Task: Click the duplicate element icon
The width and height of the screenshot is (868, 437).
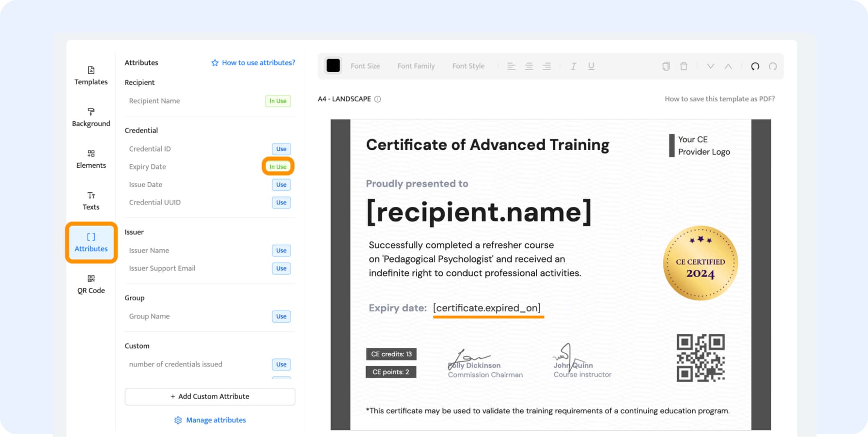Action: pyautogui.click(x=666, y=66)
